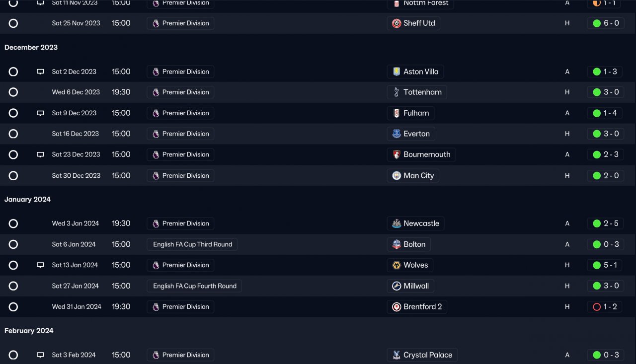
Task: Click the Premier Division logo on the Everton row
Action: click(156, 134)
